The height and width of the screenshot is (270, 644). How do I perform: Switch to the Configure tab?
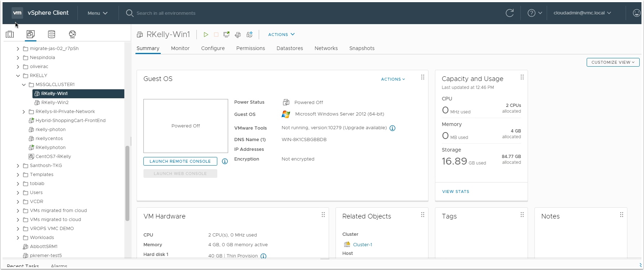click(x=213, y=48)
